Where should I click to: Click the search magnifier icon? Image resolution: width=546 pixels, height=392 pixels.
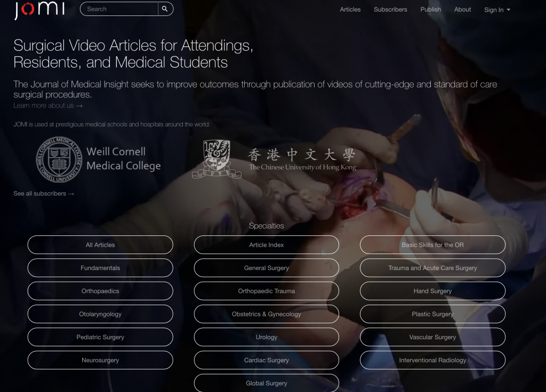pos(165,9)
